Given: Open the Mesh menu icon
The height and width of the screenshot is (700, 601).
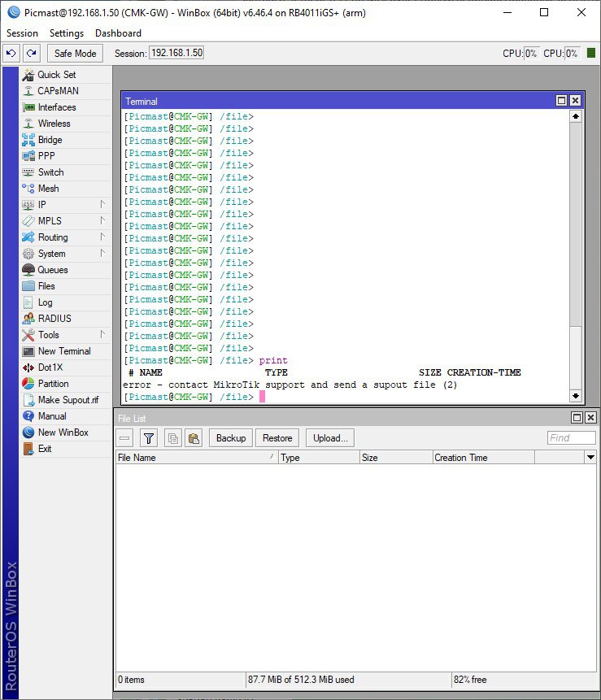Looking at the screenshot, I should pyautogui.click(x=28, y=189).
